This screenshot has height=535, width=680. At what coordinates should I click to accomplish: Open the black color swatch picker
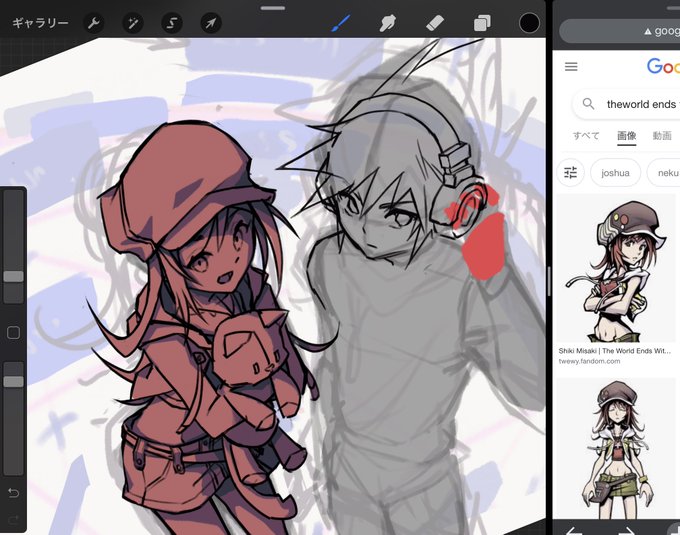tap(529, 23)
